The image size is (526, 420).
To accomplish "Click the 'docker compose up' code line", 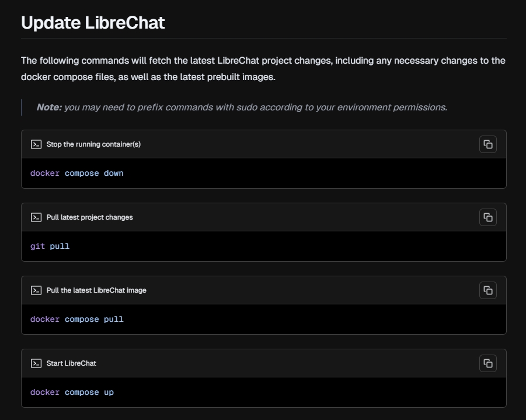I will [x=72, y=393].
